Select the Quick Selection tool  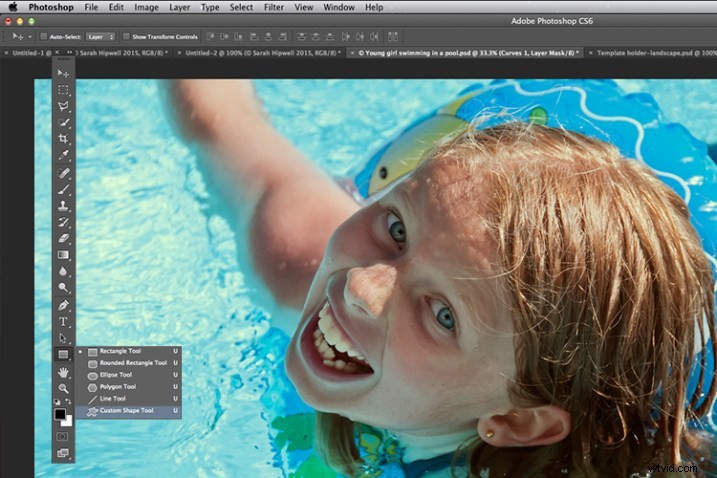(63, 123)
